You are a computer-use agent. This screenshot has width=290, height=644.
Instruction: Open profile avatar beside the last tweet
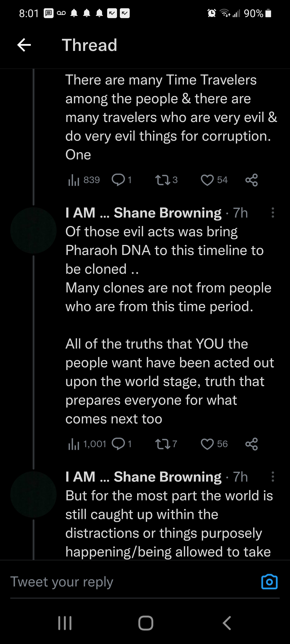click(x=33, y=494)
